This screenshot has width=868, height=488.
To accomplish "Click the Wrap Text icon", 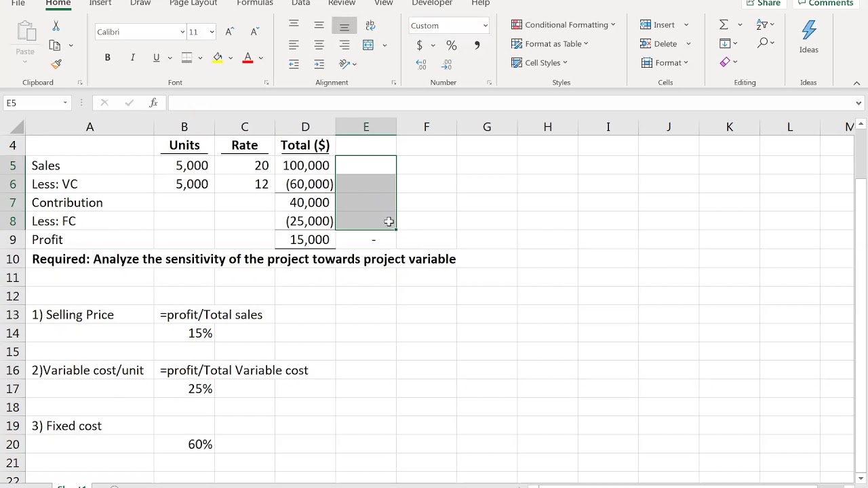I will coord(370,26).
